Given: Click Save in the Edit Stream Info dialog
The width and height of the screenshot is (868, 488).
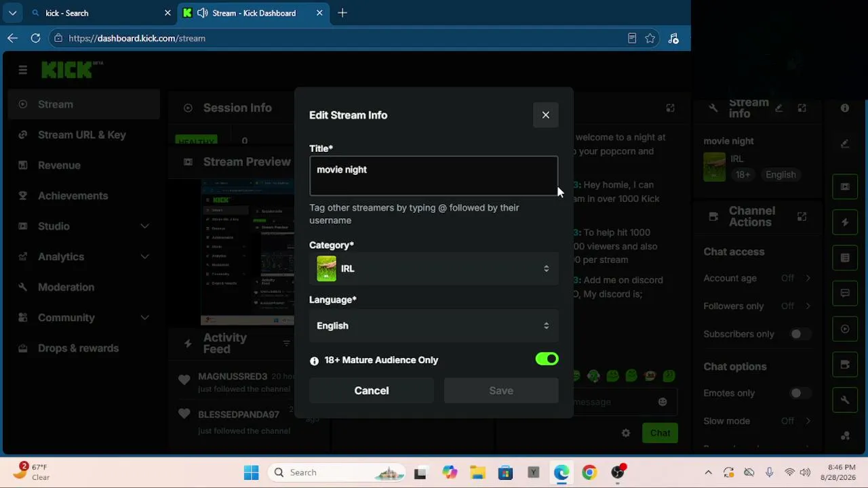Looking at the screenshot, I should click(501, 391).
